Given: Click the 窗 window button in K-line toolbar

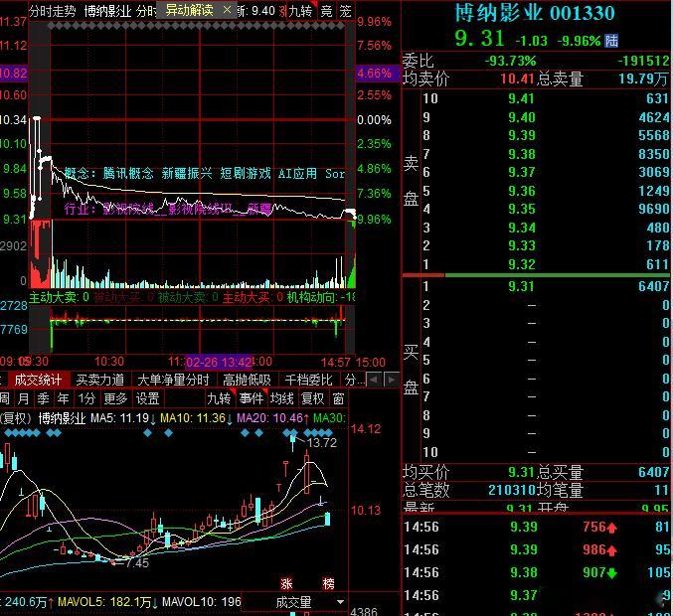Looking at the screenshot, I should (x=339, y=398).
